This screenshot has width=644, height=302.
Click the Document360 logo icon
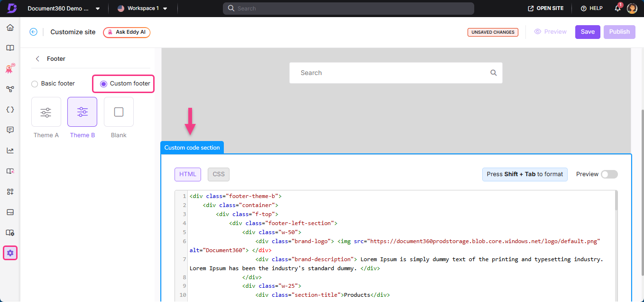(11, 8)
